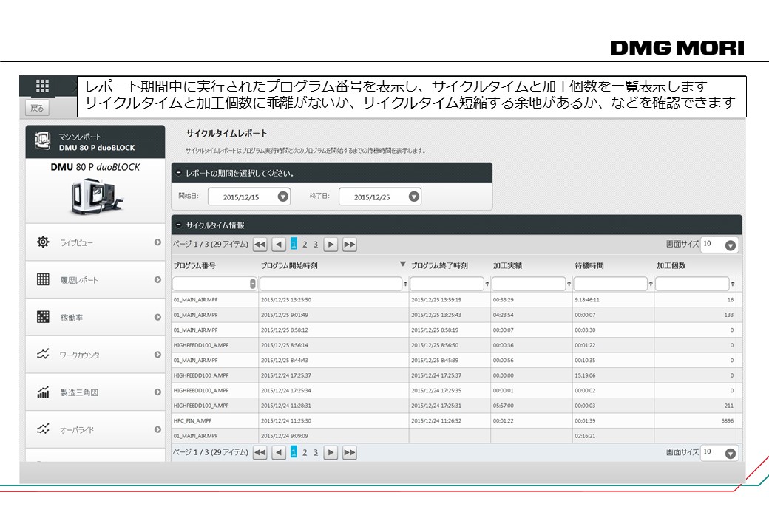Go to page 2 in bottom pager
The height and width of the screenshot is (532, 769).
305,453
